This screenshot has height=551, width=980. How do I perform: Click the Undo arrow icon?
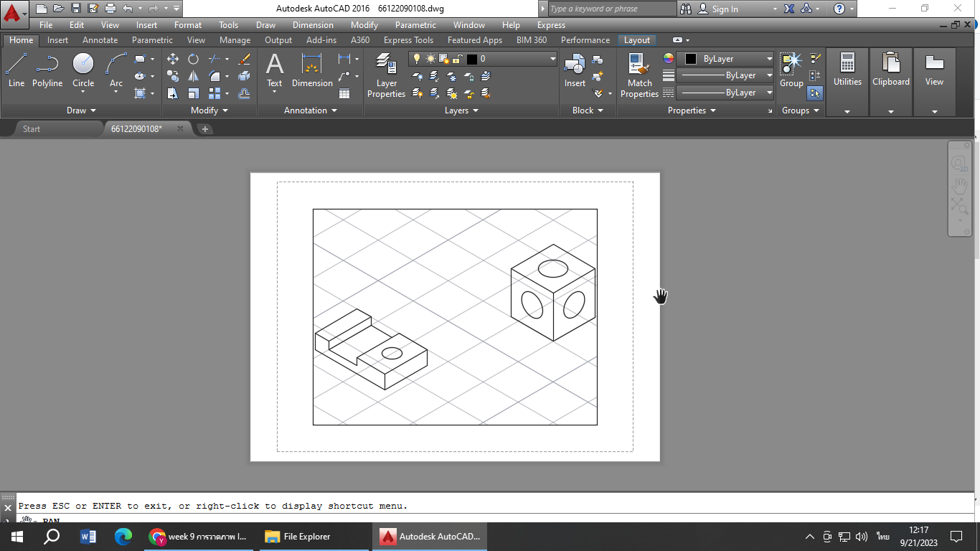click(127, 9)
